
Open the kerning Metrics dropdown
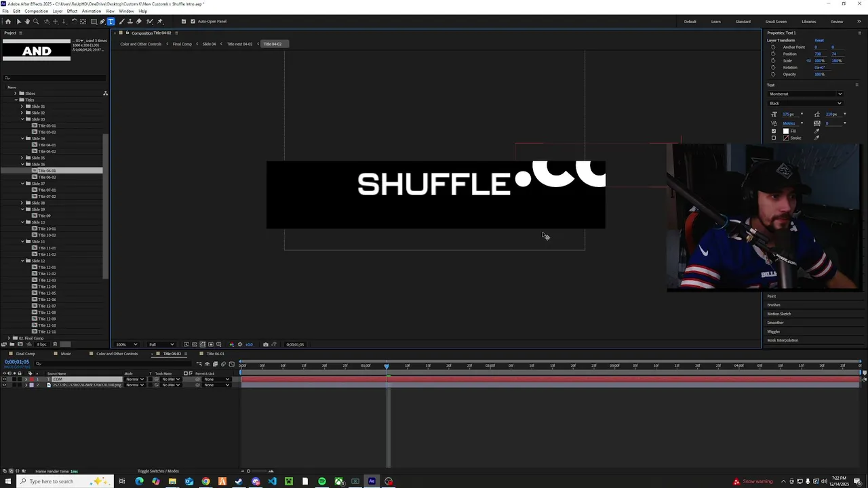(x=802, y=123)
